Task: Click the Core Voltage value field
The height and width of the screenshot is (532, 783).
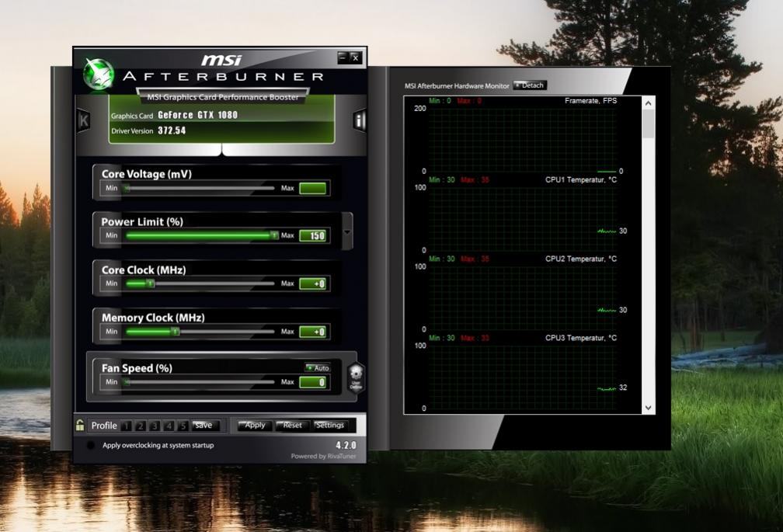Action: coord(312,188)
